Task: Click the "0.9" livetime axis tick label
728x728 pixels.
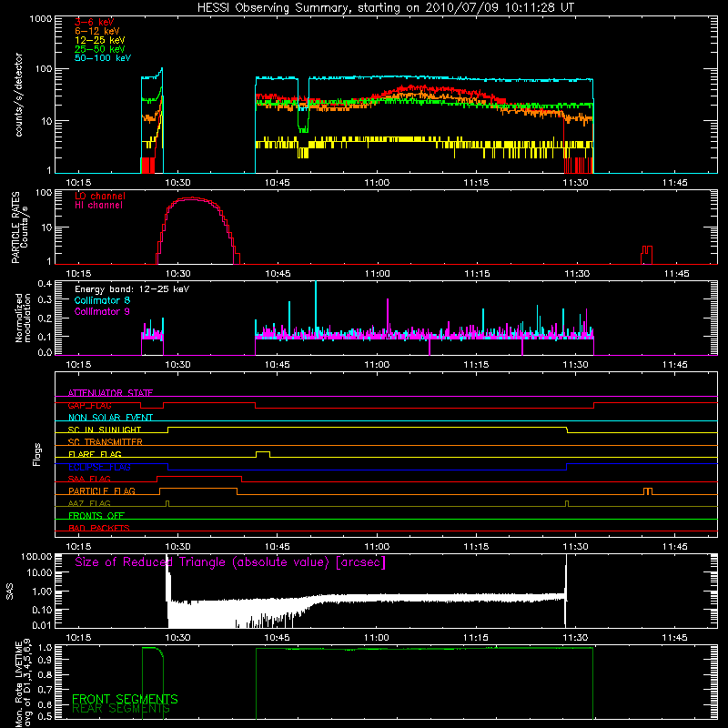Action: coord(45,659)
